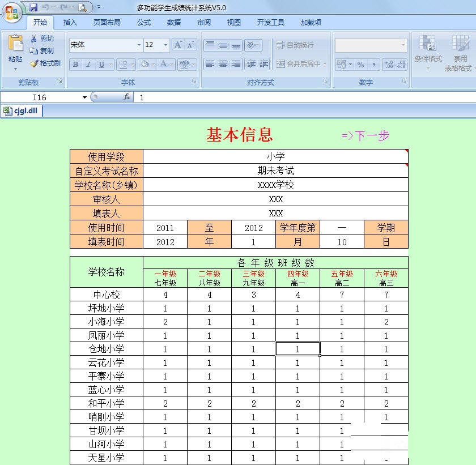Image resolution: width=476 pixels, height=465 pixels.
Task: Click the cell borders icon
Action: 123,65
